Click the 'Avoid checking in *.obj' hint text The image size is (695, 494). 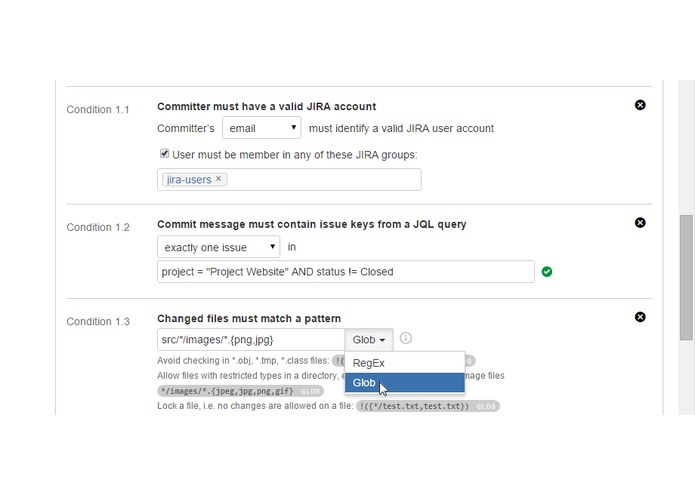click(x=243, y=360)
